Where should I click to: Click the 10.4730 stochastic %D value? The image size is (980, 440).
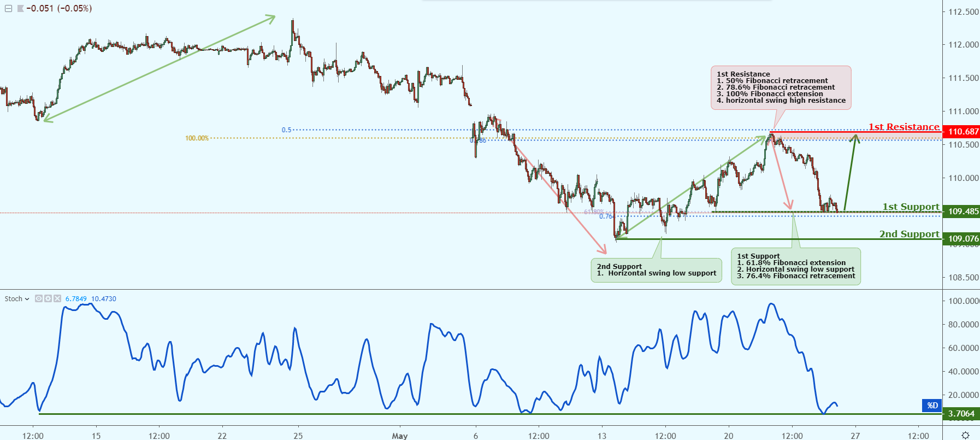click(x=104, y=299)
